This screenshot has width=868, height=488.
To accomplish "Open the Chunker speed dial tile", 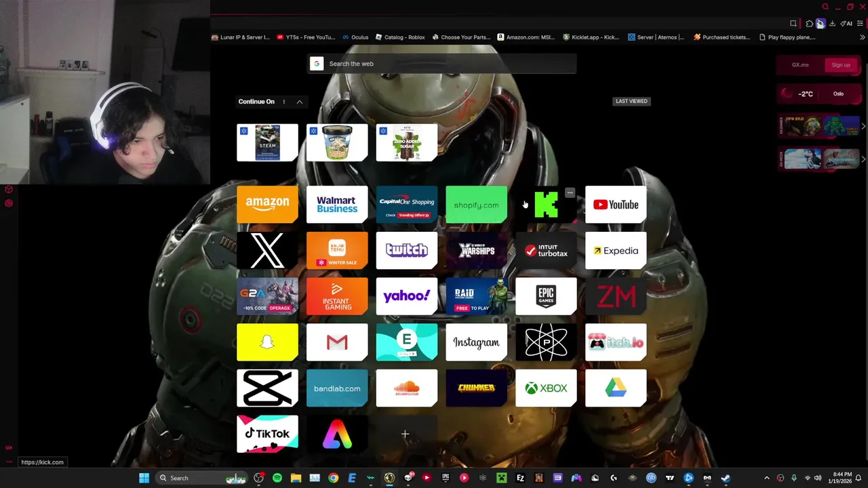I will 476,388.
